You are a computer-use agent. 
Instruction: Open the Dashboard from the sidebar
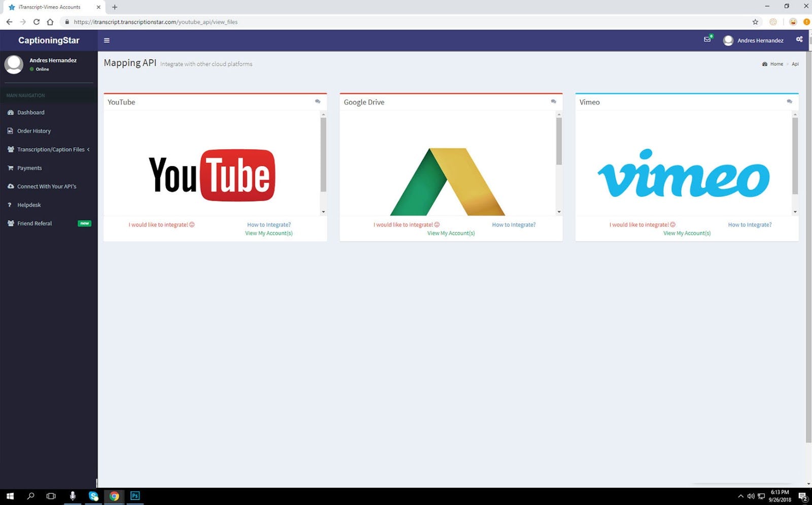tap(30, 112)
